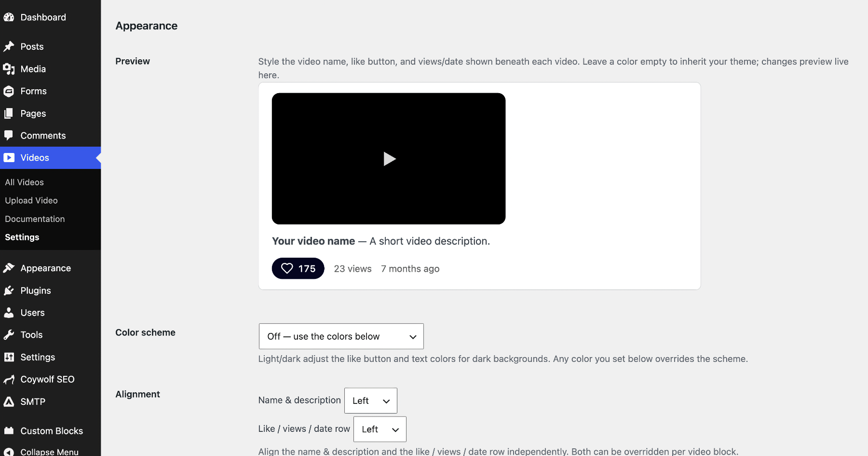The image size is (868, 456).
Task: Open the Media menu
Action: coord(50,69)
